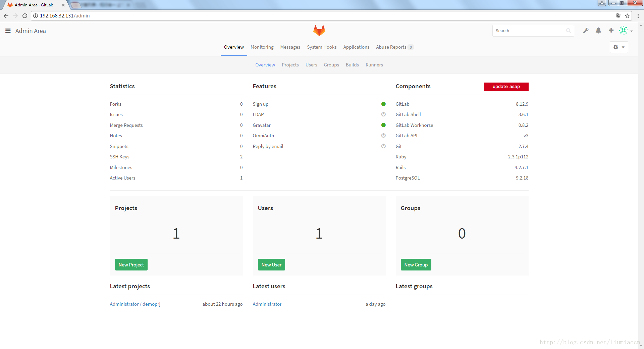Open the Applications tab
This screenshot has height=349, width=644.
pyautogui.click(x=356, y=47)
